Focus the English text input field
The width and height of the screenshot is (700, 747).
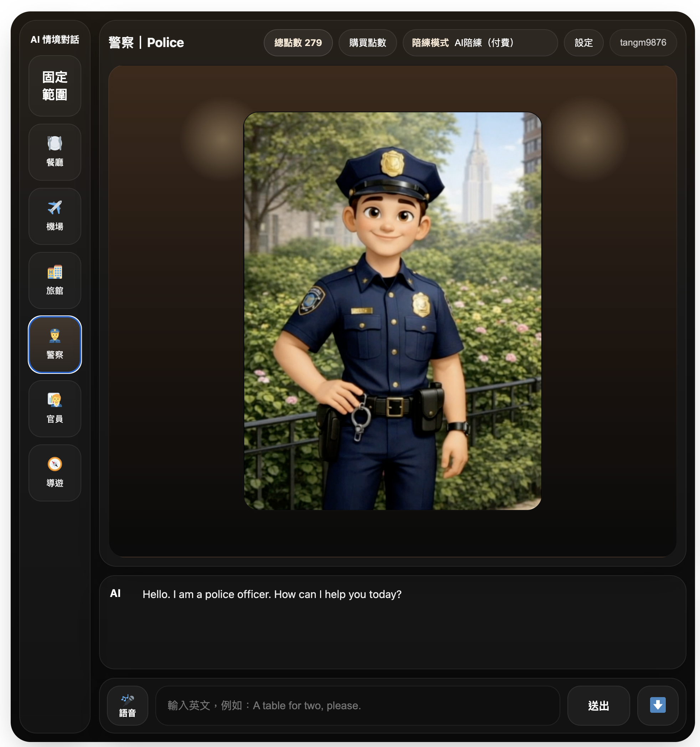(x=357, y=705)
